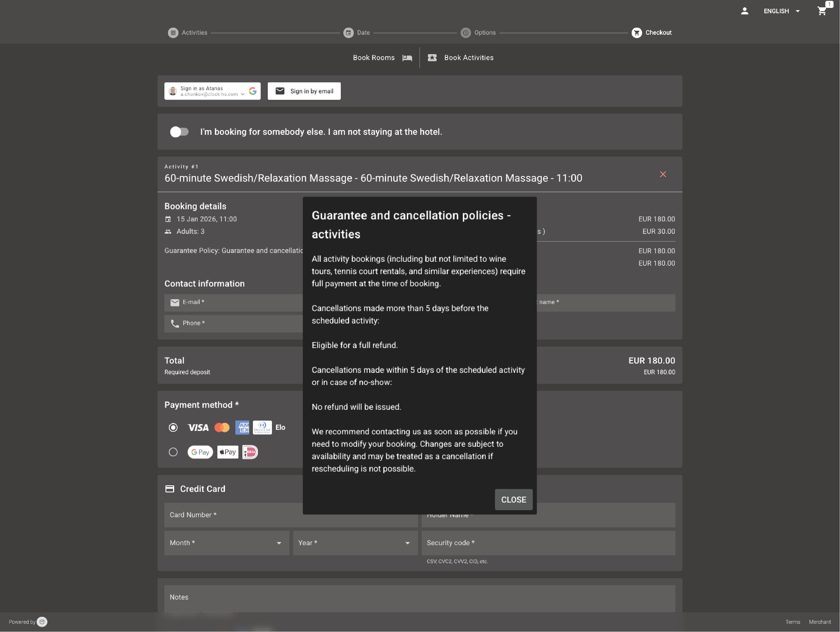Click the Activities step icon

click(x=173, y=33)
